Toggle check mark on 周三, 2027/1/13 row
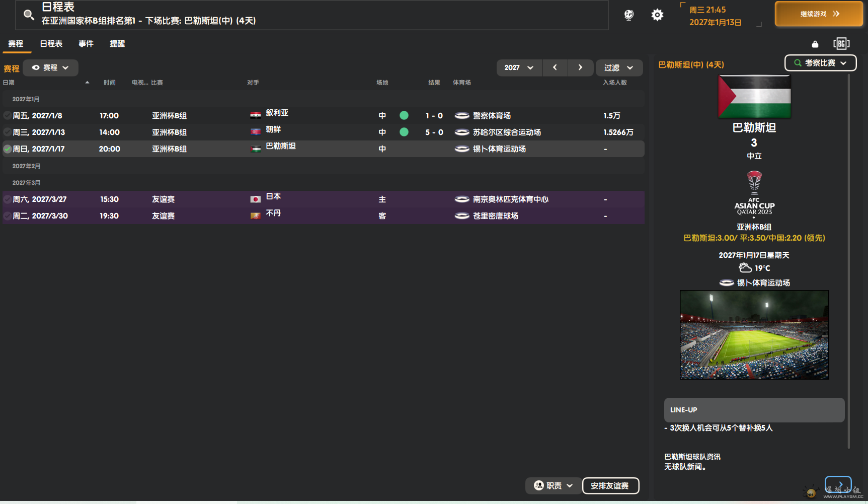This screenshot has height=504, width=868. coord(7,132)
